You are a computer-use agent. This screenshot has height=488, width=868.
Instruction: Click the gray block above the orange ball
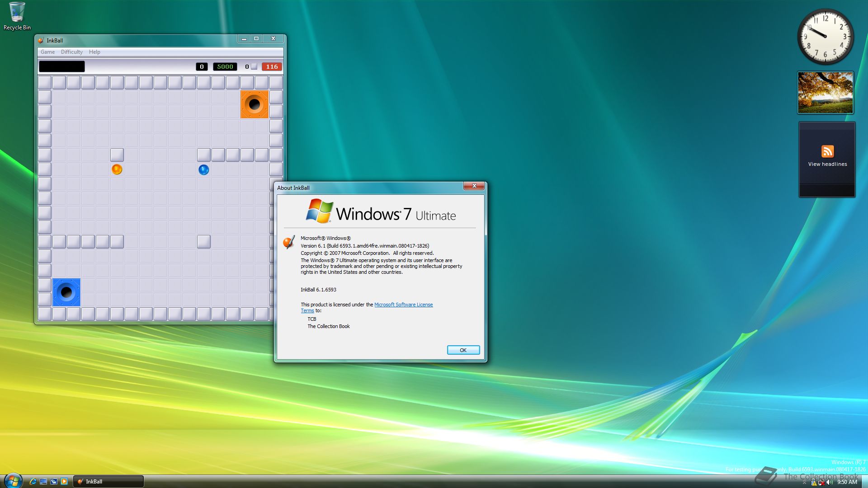coord(117,155)
